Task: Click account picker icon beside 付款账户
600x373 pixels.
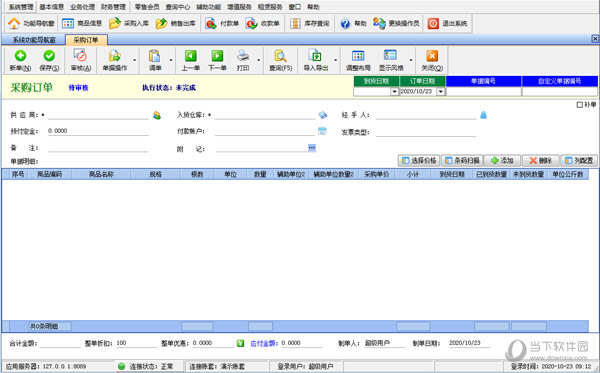Action: 322,131
